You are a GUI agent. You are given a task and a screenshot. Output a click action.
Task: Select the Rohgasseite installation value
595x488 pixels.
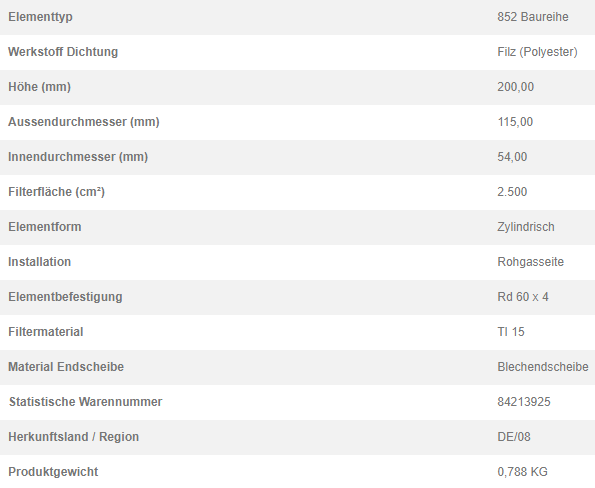(x=530, y=262)
